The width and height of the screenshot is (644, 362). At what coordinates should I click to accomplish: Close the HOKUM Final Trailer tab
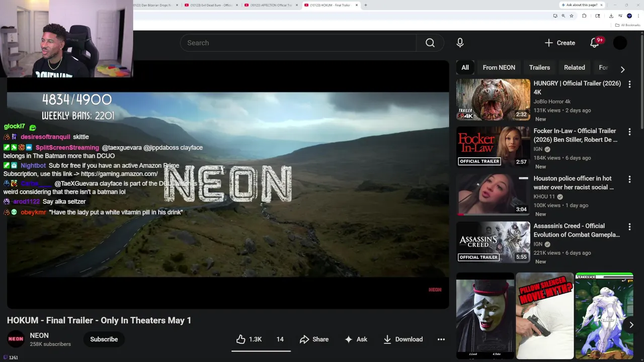pos(357,5)
